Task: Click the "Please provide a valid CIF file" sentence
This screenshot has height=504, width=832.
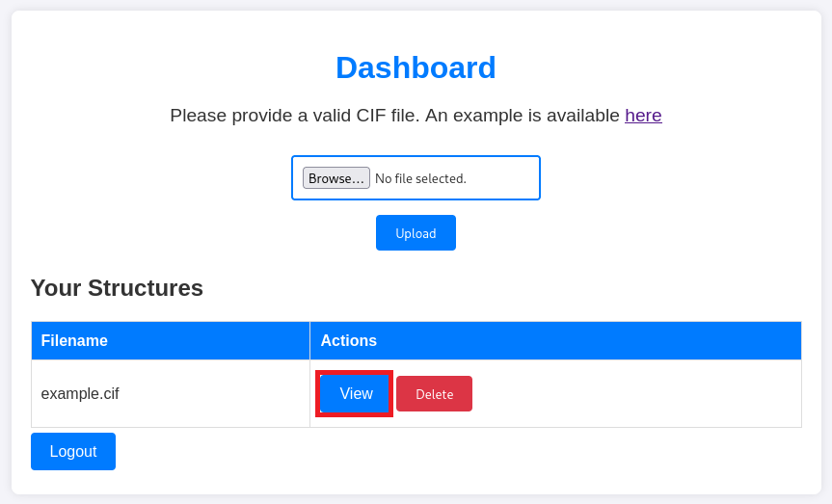Action: click(x=295, y=116)
